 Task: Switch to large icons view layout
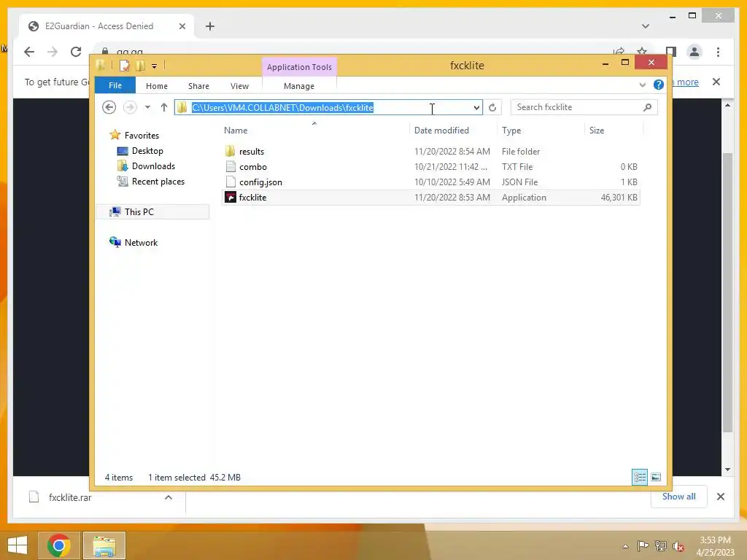click(656, 477)
